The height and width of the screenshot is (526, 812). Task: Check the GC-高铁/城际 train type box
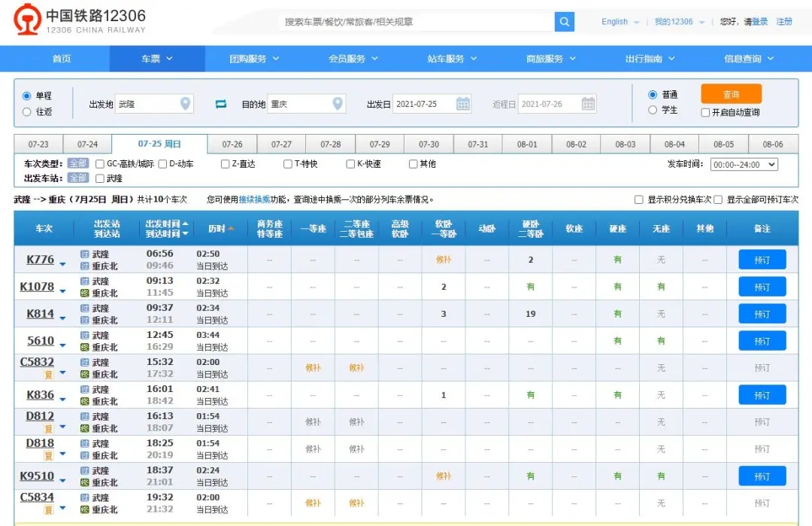point(100,164)
